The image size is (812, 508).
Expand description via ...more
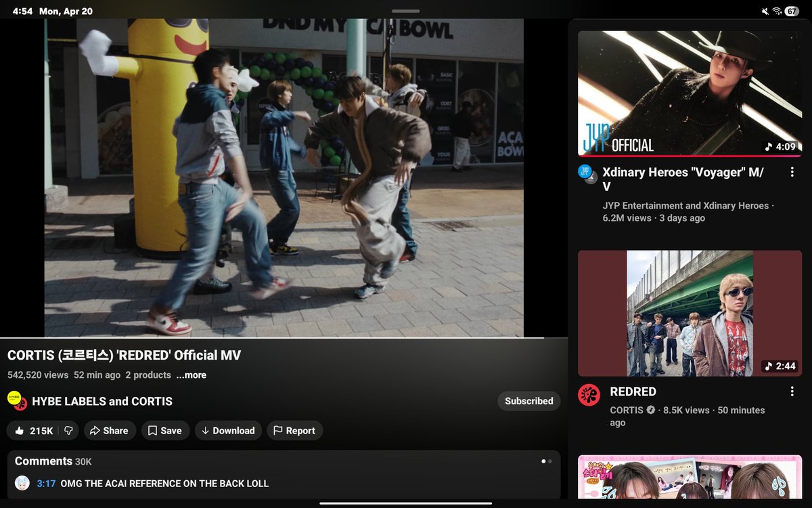click(191, 375)
